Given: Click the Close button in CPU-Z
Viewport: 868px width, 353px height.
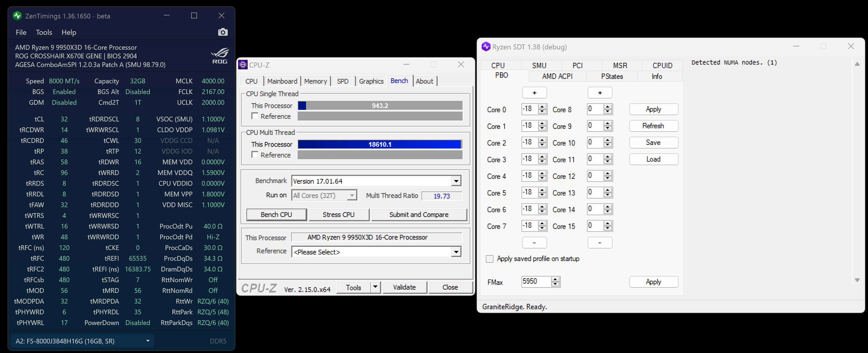Looking at the screenshot, I should [x=450, y=287].
